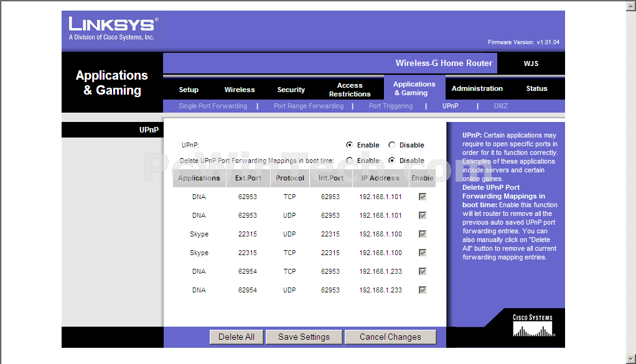Click IP 192.168.1.101 in DNA TCP row

point(380,197)
